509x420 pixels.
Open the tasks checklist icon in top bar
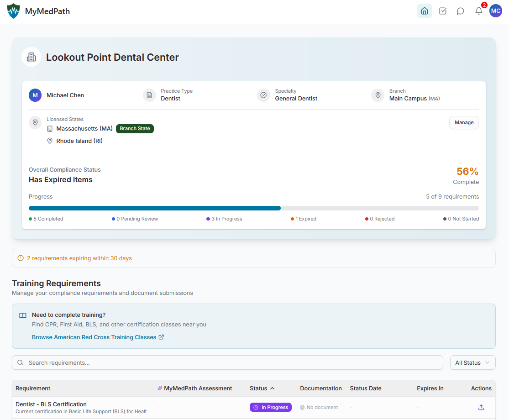point(442,10)
